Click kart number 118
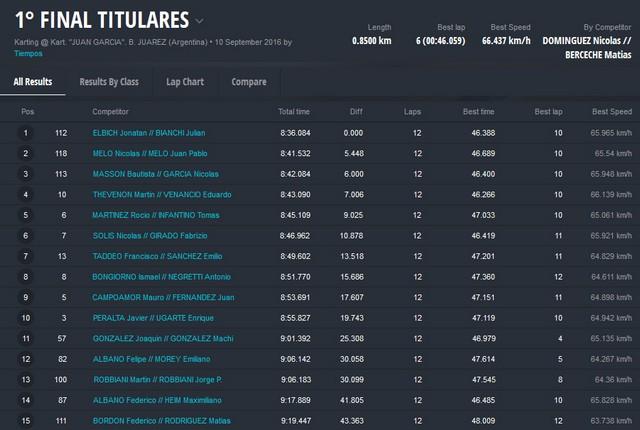The height and width of the screenshot is (430, 640). (61, 153)
